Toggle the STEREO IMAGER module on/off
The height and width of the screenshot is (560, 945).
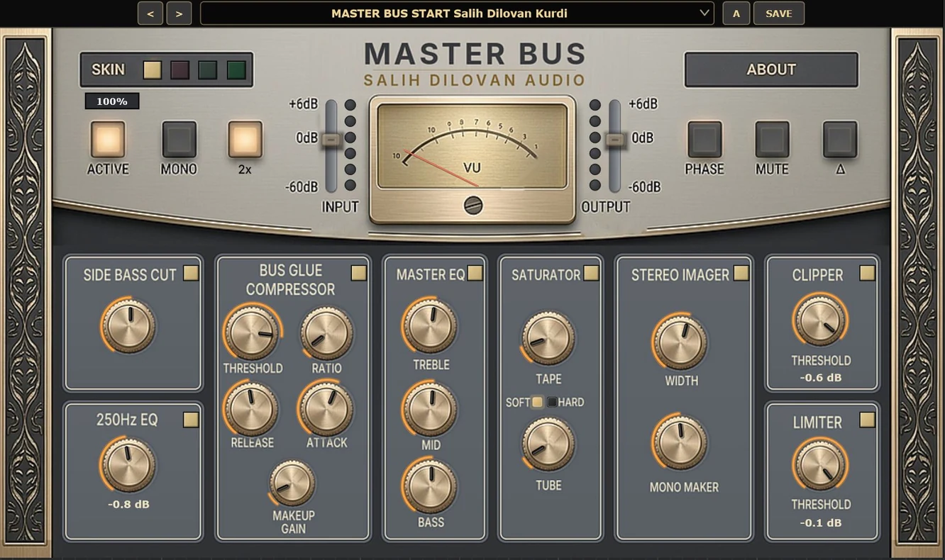tap(741, 273)
